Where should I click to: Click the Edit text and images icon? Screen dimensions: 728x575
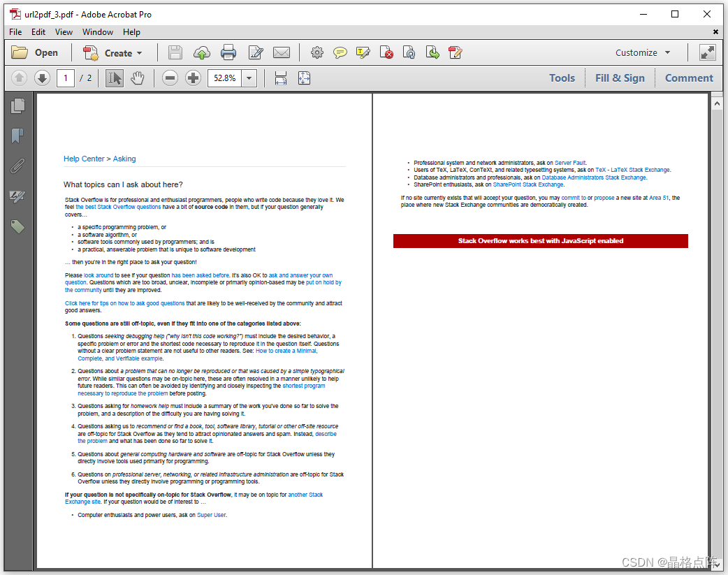pos(255,52)
